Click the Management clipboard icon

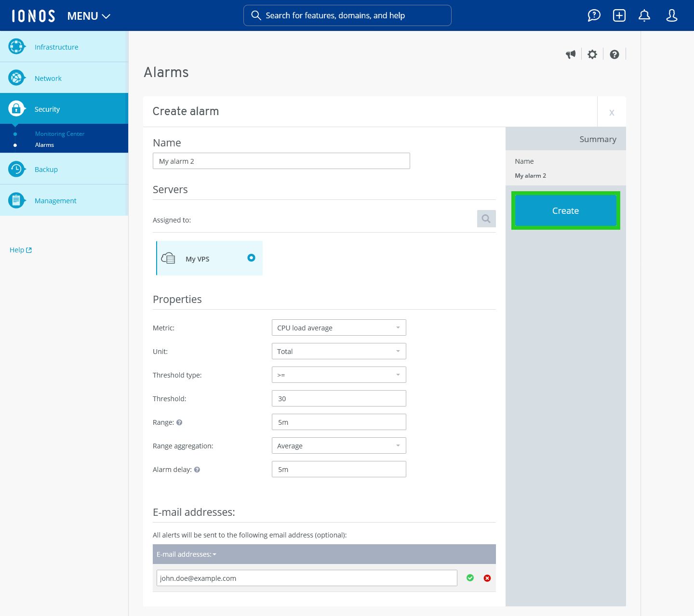(16, 200)
